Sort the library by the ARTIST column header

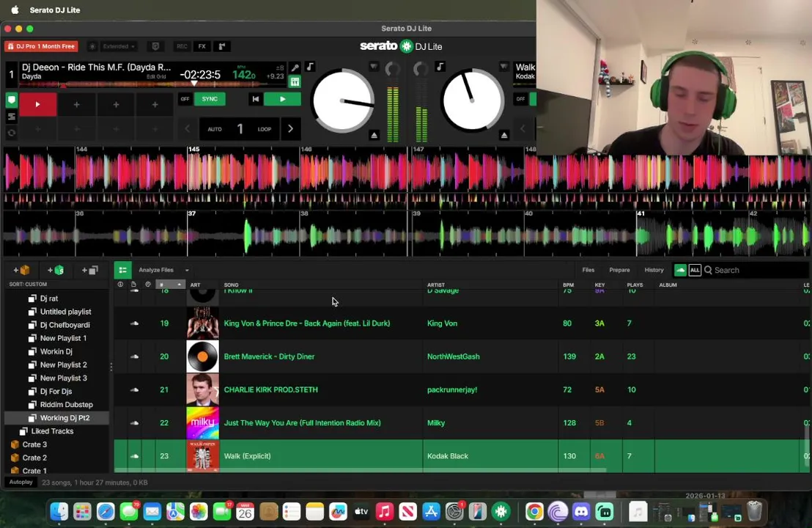coord(436,285)
